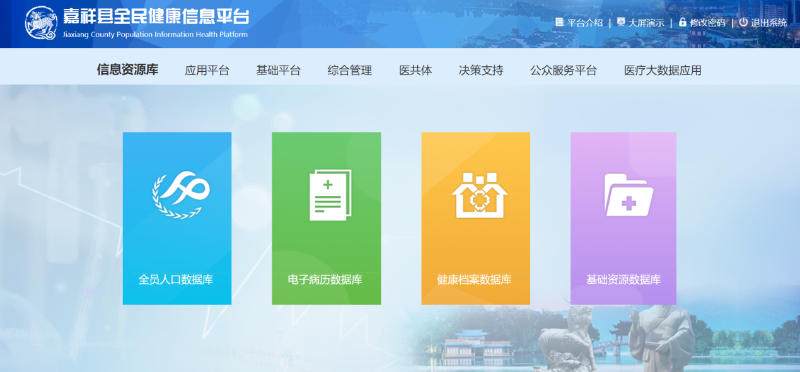Viewport: 800px width, 372px height.
Task: Open the 应用平台 menu item
Action: pyautogui.click(x=207, y=70)
